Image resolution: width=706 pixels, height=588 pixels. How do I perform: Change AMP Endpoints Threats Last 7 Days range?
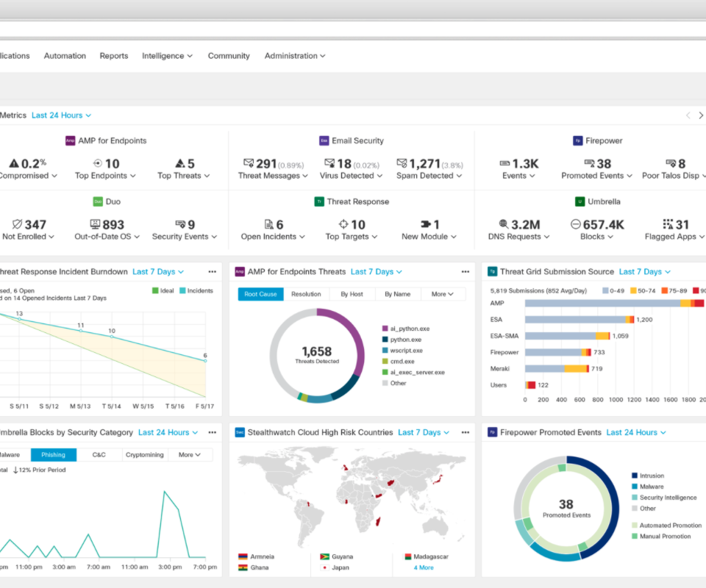pos(377,272)
